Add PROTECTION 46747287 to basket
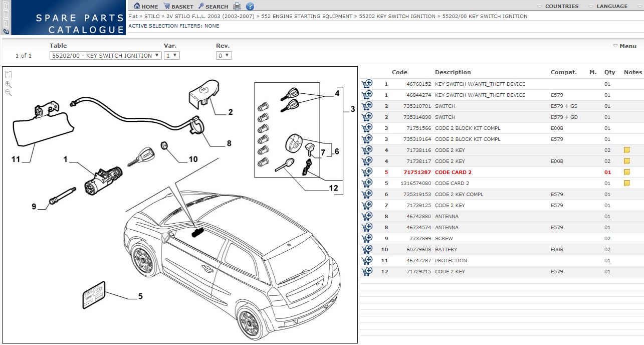This screenshot has height=345, width=644. 367,260
